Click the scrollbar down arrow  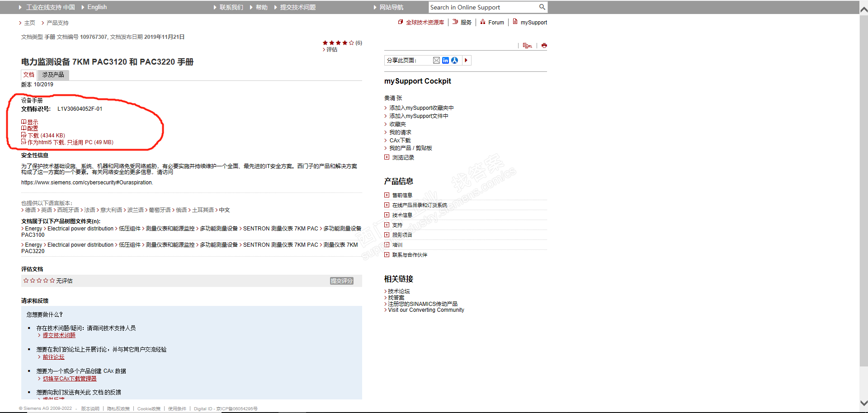point(863,403)
